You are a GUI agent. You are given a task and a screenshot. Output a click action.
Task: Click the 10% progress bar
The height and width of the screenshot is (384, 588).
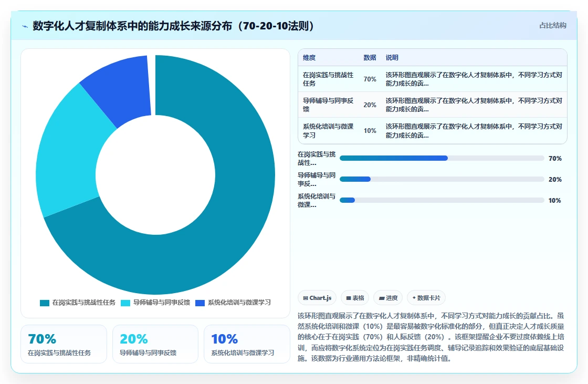tap(442, 200)
